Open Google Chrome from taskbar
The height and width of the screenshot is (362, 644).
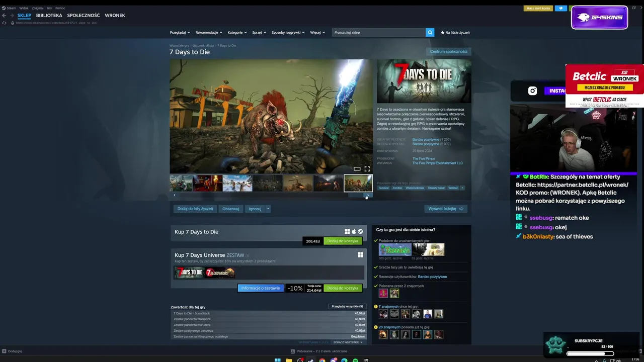(x=322, y=360)
